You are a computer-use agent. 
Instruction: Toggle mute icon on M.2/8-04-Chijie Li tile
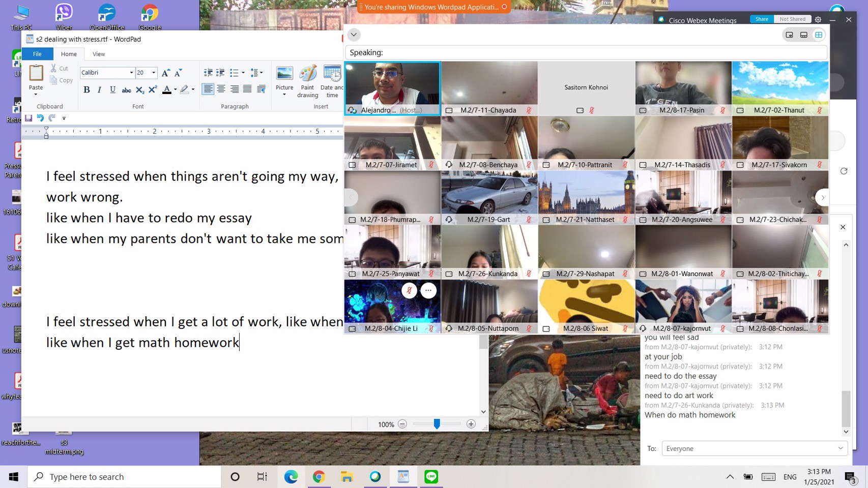(409, 290)
